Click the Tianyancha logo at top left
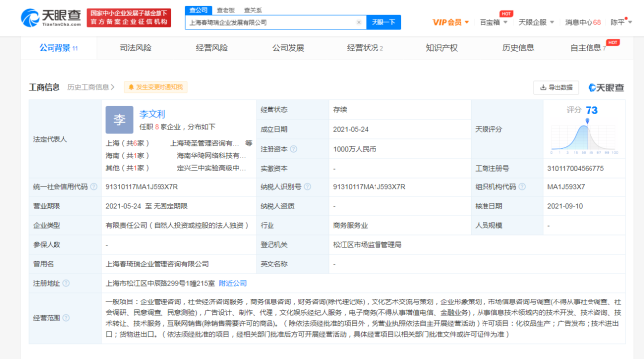Image resolution: width=644 pixels, height=359 pixels. pyautogui.click(x=51, y=18)
